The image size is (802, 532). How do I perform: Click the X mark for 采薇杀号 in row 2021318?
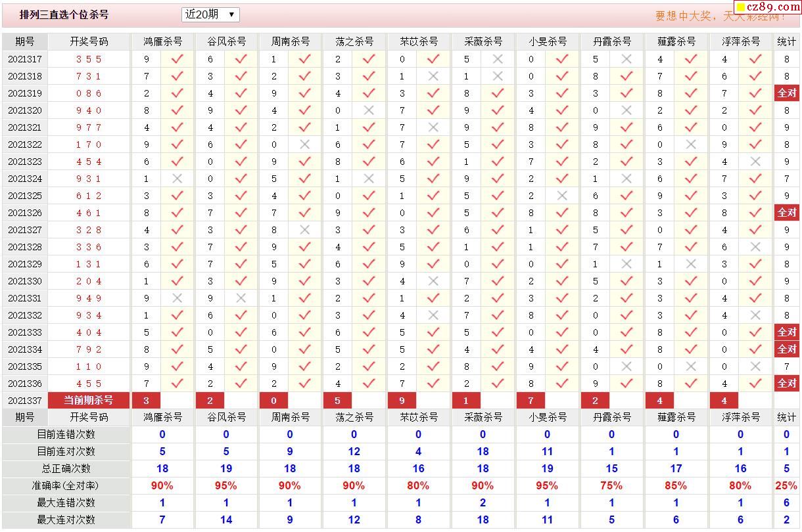click(498, 76)
